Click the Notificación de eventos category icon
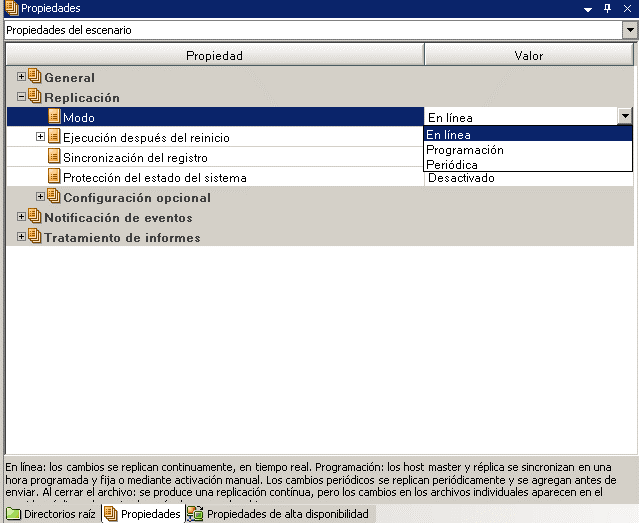Viewport: 639px width, 523px height. point(35,216)
